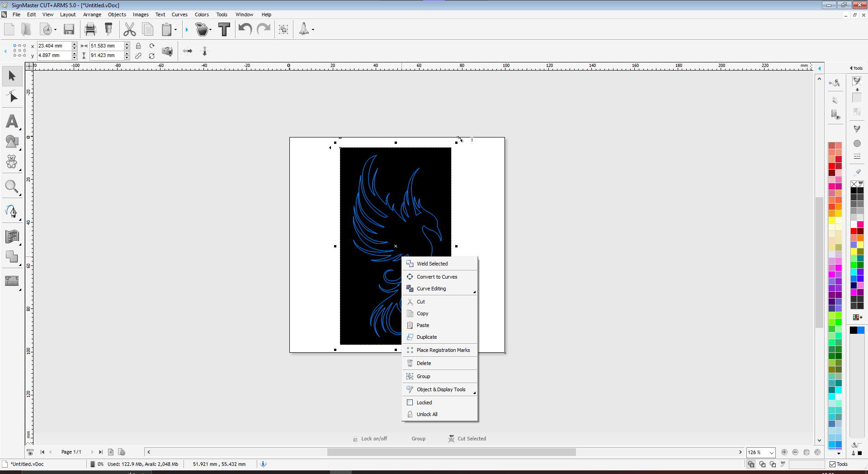Screen dimensions: 868x474
Task: Click the info icon in status bar
Action: click(264, 464)
